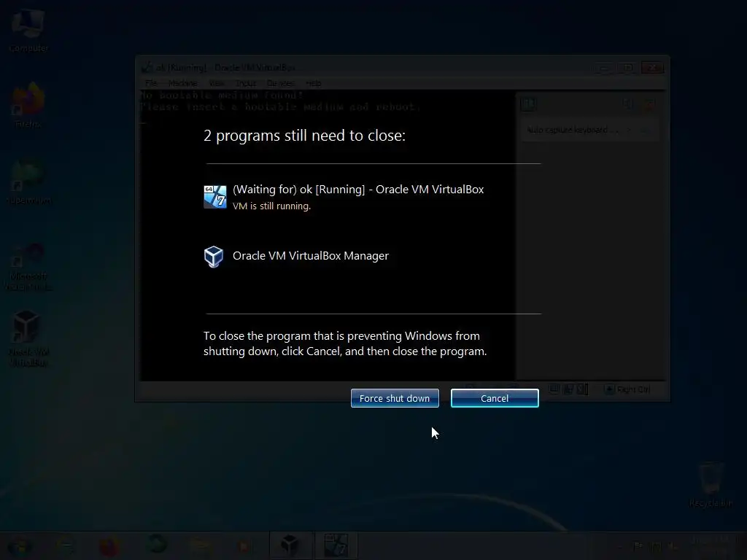Click the 'To close the program' instruction text
This screenshot has height=560, width=747.
tap(345, 343)
